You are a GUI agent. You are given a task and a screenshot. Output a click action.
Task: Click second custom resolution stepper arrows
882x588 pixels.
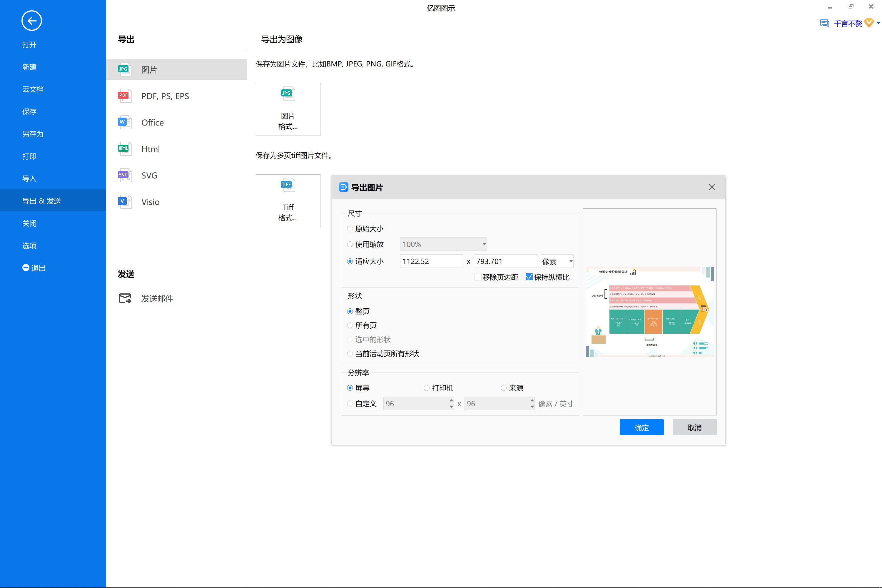[x=532, y=403]
